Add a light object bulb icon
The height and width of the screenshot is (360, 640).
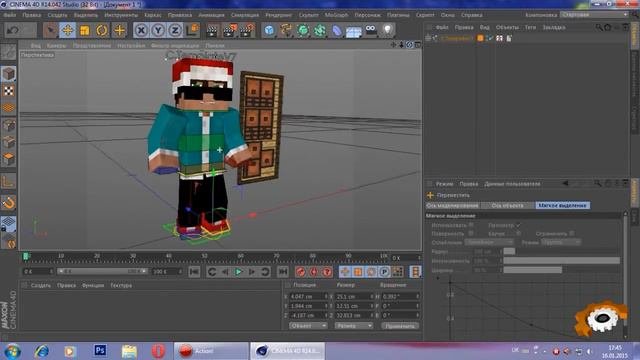click(x=387, y=30)
